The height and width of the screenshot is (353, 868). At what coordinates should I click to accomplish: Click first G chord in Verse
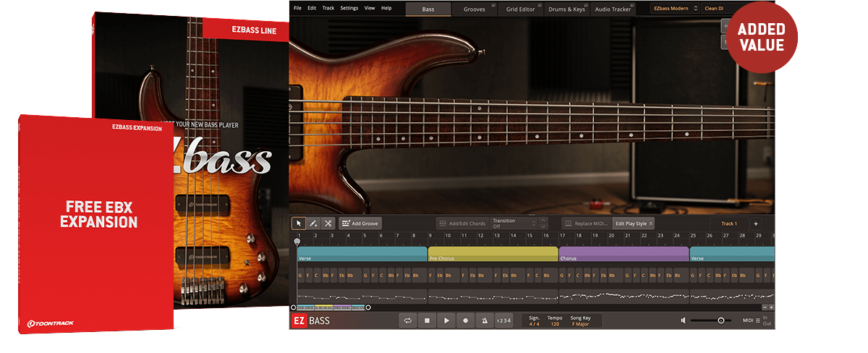[300, 276]
